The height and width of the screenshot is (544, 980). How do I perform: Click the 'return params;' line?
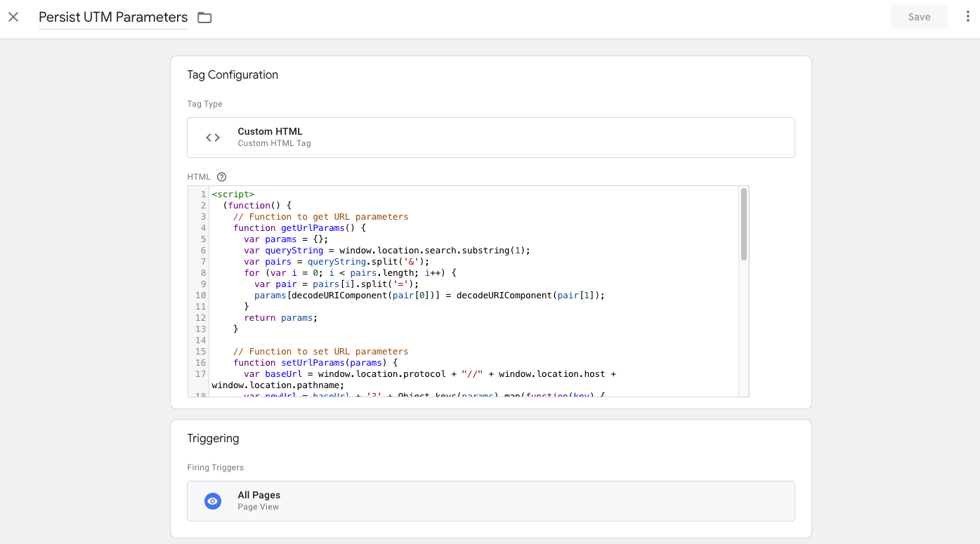pyautogui.click(x=280, y=318)
